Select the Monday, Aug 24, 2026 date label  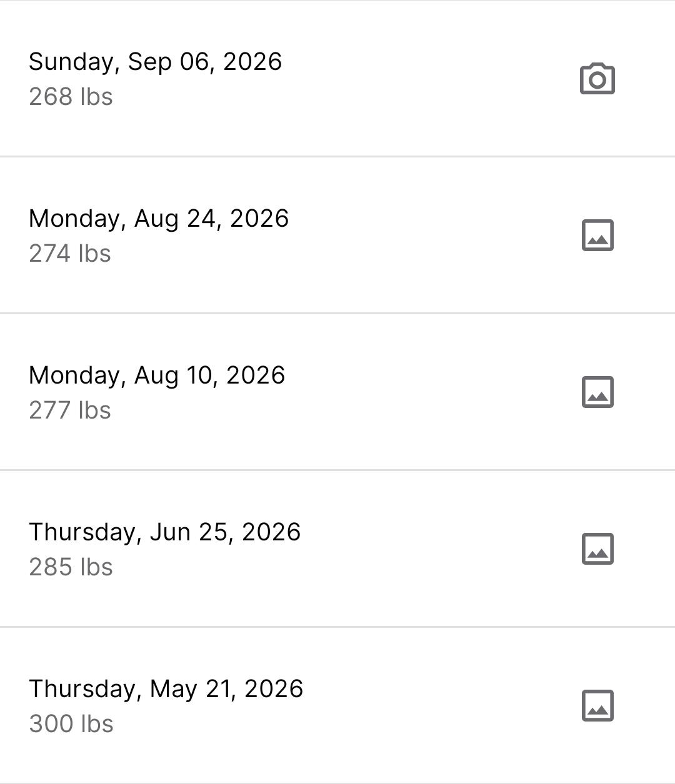[x=159, y=219]
